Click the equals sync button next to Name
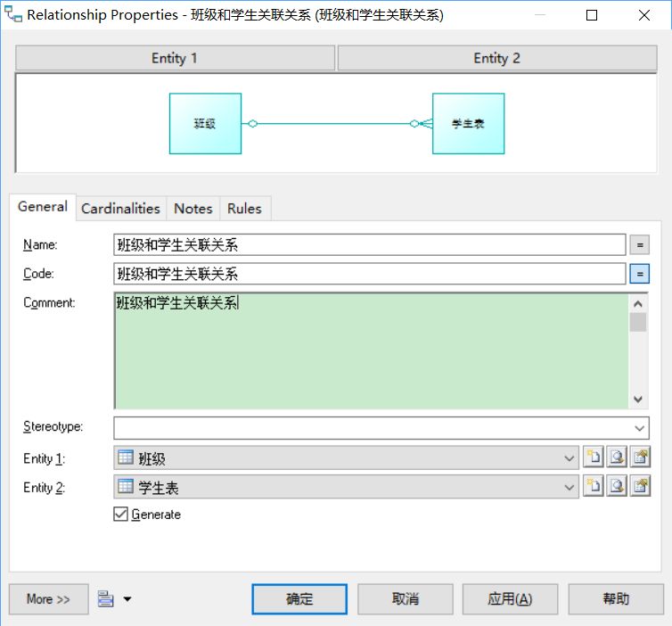The width and height of the screenshot is (672, 626). coord(639,245)
